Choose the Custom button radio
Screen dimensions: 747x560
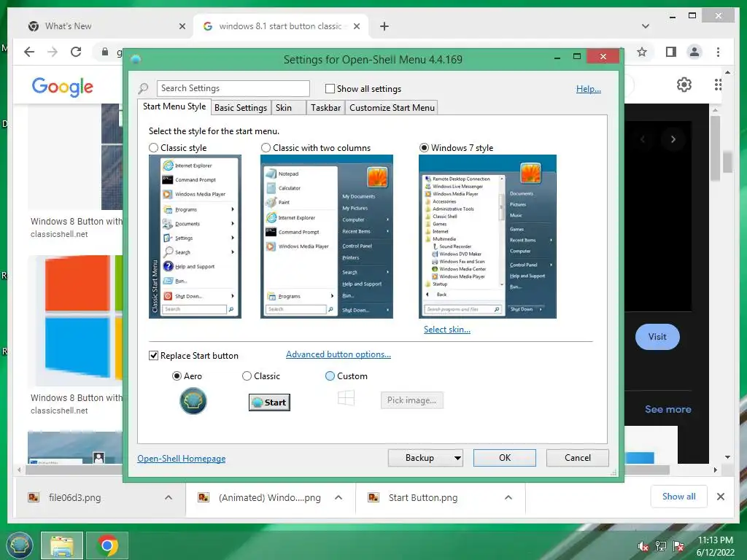[330, 376]
